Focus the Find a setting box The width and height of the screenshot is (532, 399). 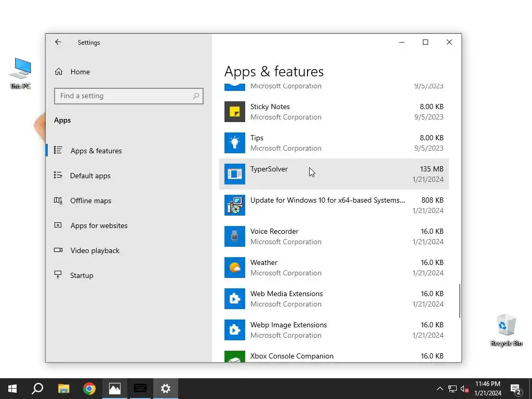(x=129, y=96)
